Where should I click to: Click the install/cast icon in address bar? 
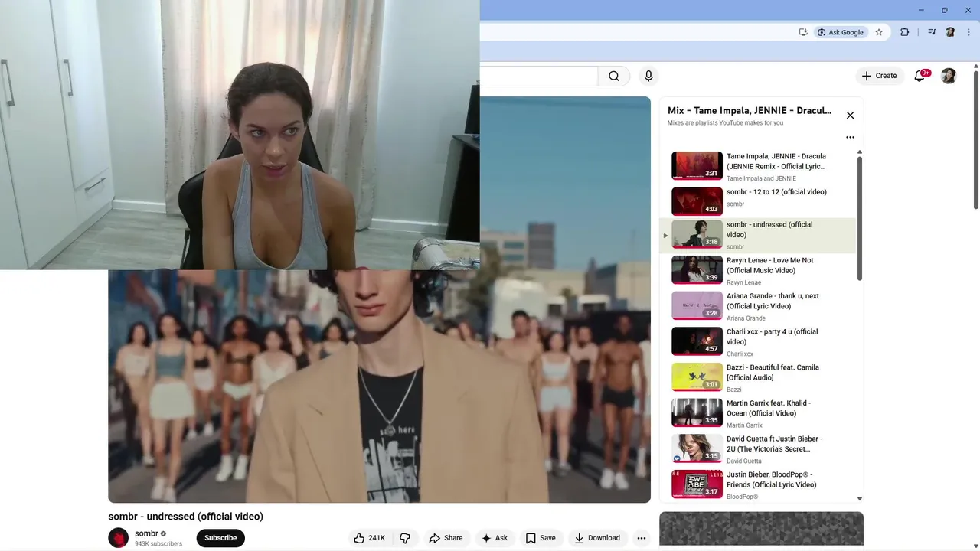(x=803, y=32)
